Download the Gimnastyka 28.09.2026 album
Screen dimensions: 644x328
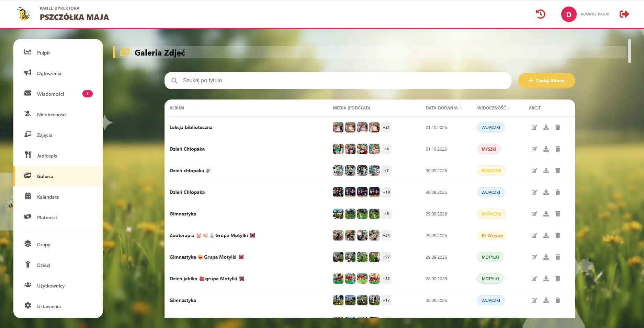(x=546, y=301)
